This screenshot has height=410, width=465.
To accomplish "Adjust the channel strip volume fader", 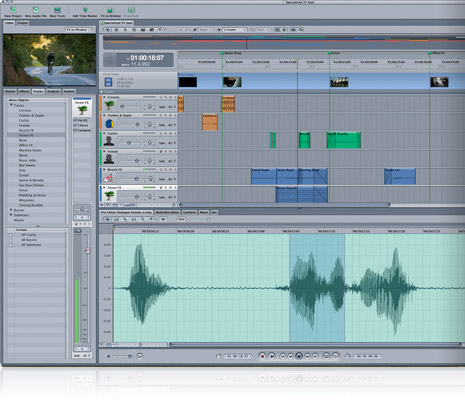I will coord(88,251).
